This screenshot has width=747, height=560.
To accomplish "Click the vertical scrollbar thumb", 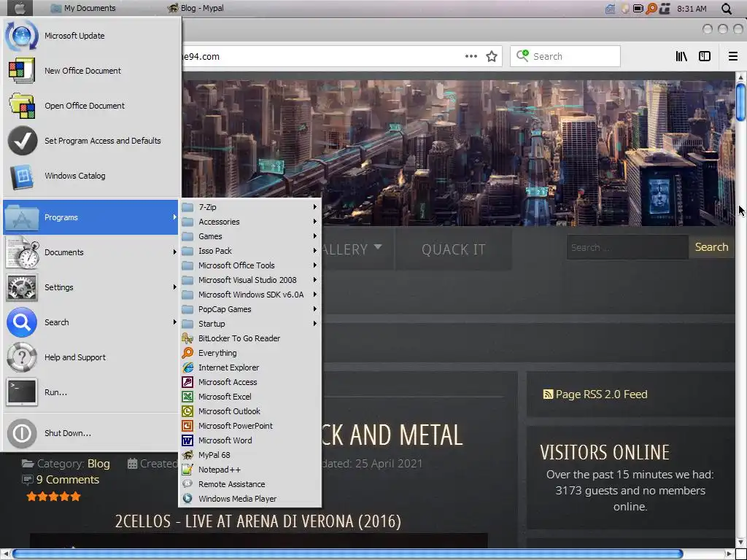I will (740, 102).
